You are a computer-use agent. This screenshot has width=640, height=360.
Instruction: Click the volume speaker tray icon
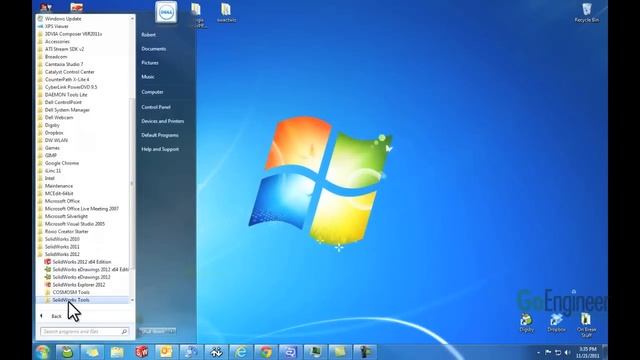(x=567, y=352)
